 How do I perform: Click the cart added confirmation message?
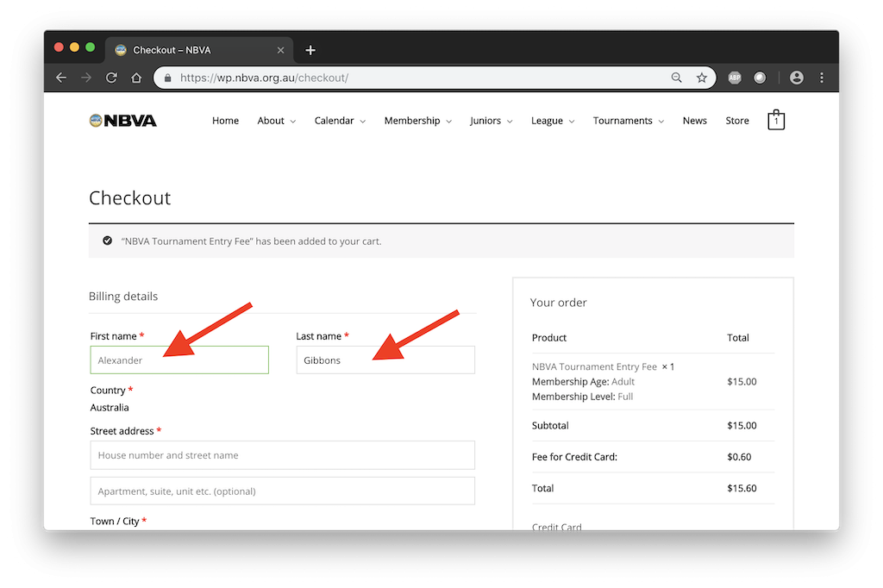tap(251, 241)
